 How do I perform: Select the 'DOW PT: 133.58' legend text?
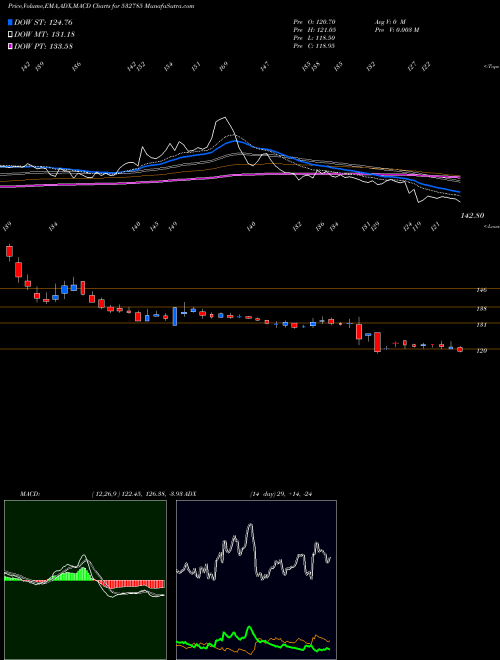coord(43,46)
